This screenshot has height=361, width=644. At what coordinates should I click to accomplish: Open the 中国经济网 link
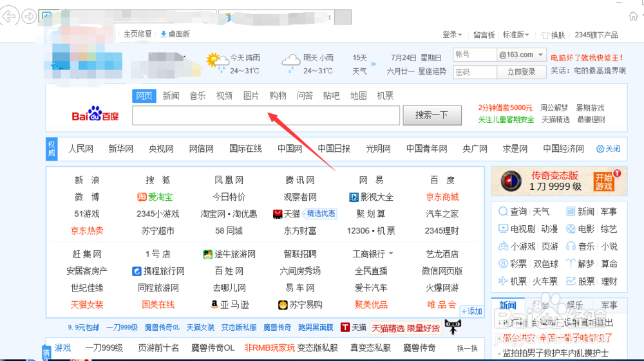click(563, 149)
